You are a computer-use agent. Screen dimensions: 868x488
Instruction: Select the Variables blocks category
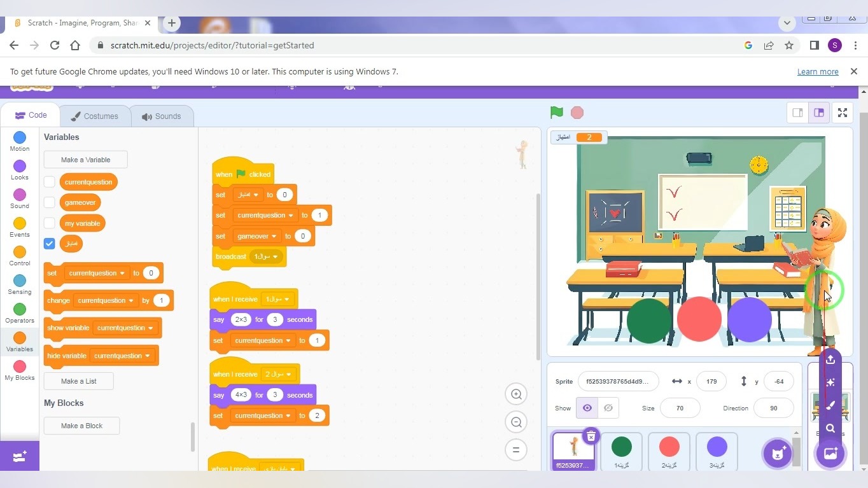(20, 342)
